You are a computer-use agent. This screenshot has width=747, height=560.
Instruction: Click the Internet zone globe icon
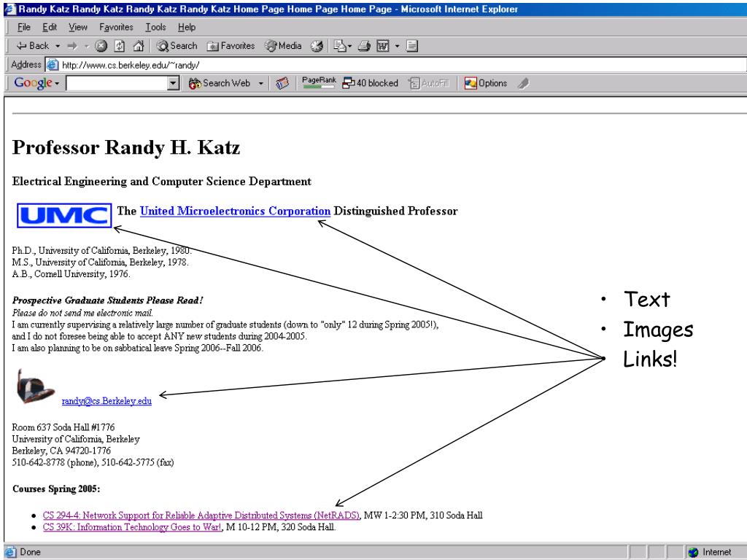(693, 552)
